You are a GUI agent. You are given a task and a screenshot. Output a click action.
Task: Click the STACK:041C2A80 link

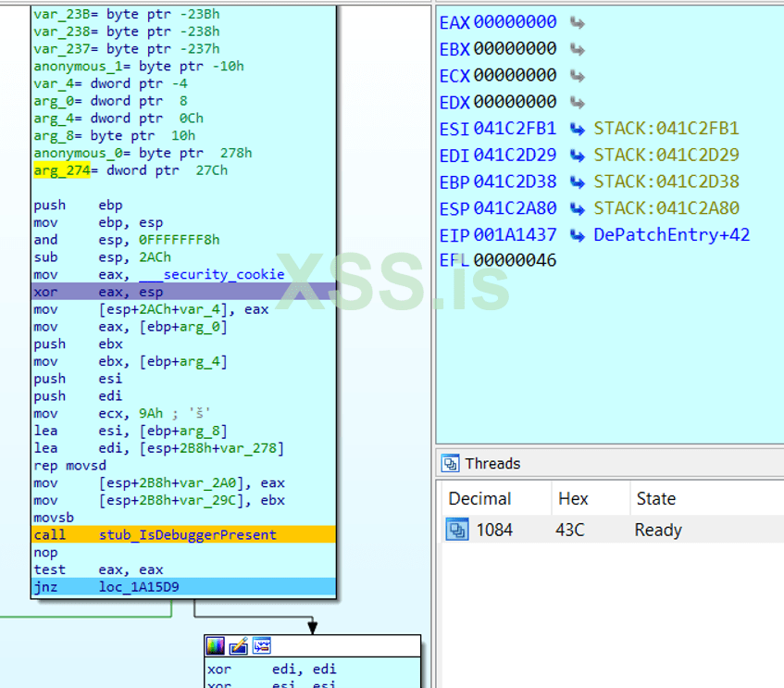(666, 208)
